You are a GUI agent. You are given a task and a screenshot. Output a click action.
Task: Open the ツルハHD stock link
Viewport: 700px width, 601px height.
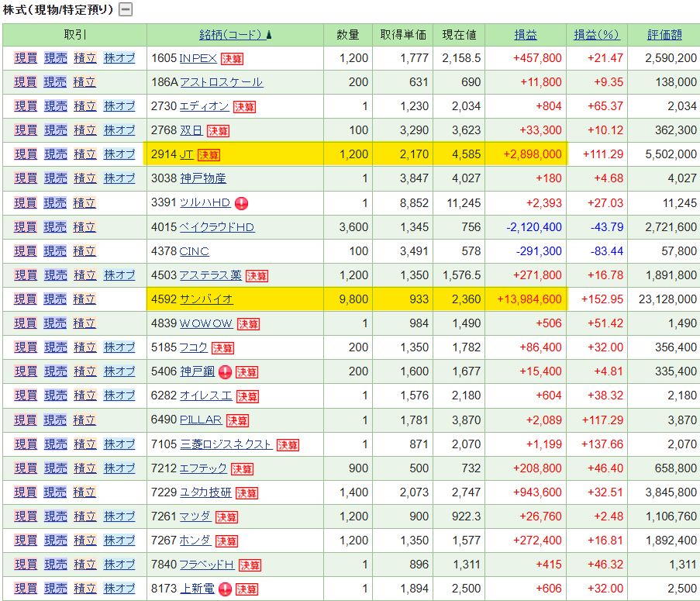205,203
